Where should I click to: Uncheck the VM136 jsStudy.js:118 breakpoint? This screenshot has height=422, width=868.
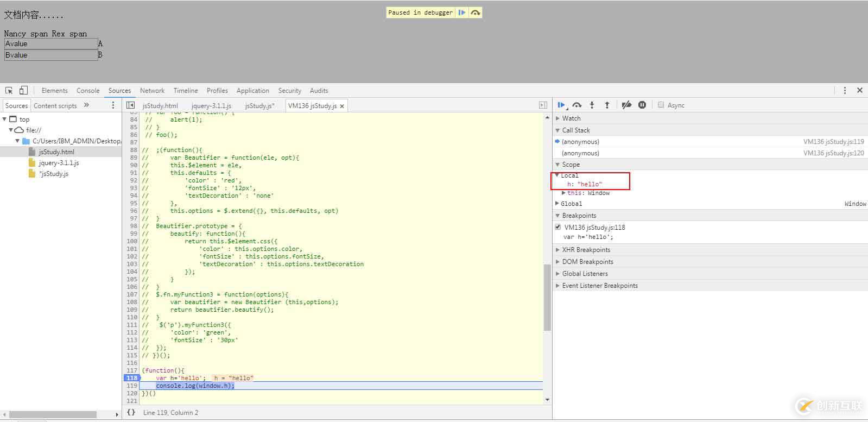coord(558,227)
